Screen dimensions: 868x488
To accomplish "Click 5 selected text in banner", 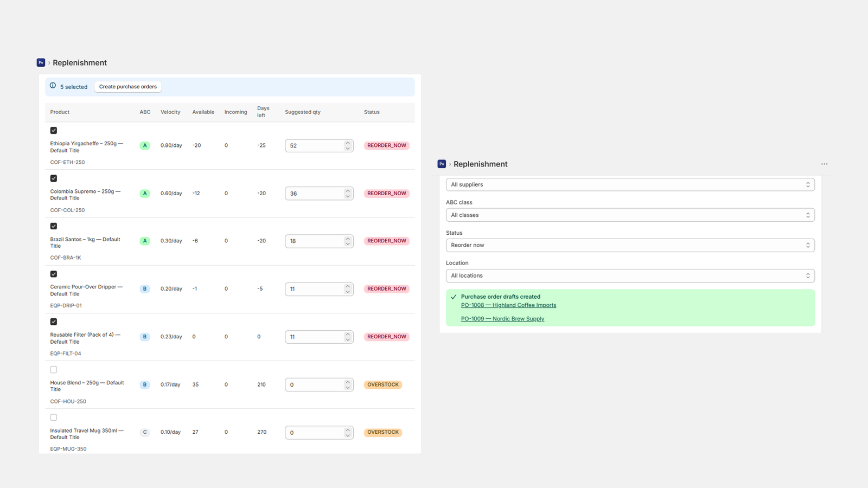I will coord(74,87).
